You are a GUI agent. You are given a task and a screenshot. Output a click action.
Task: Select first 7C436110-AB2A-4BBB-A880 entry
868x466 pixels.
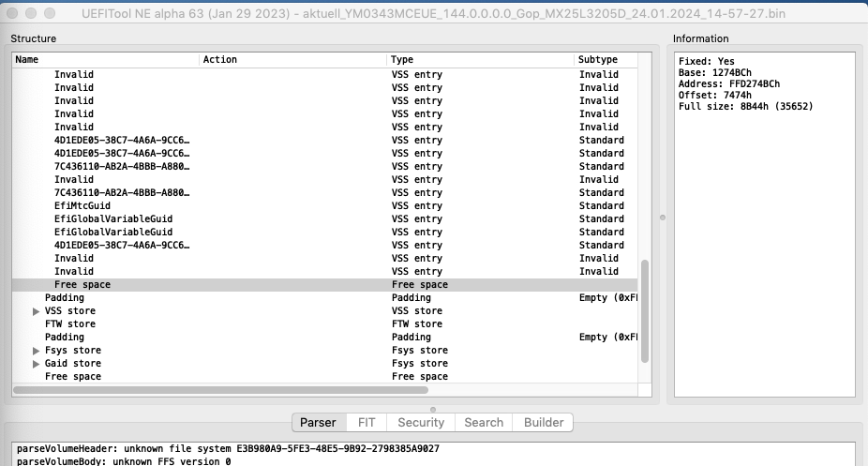click(x=325, y=167)
